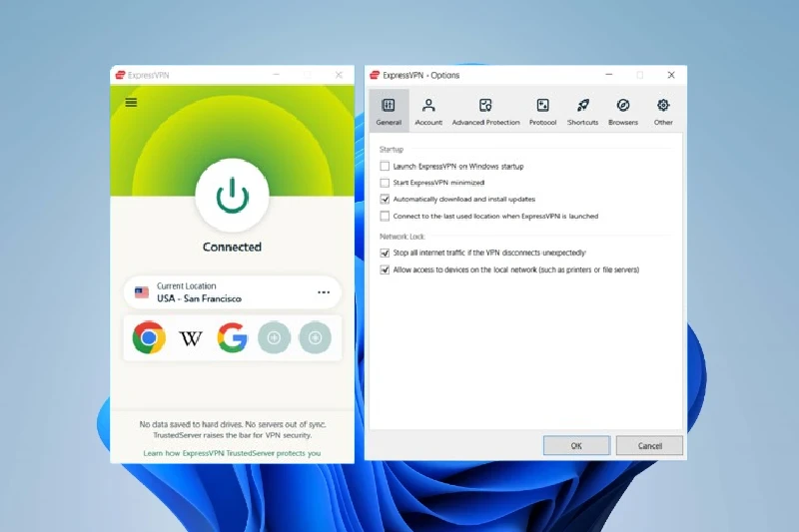Open the hamburger menu in ExpressVPN
The image size is (799, 532).
(131, 103)
